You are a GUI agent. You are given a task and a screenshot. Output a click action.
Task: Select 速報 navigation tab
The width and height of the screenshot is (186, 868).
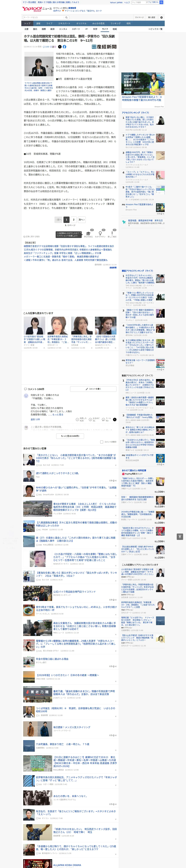tap(38, 24)
